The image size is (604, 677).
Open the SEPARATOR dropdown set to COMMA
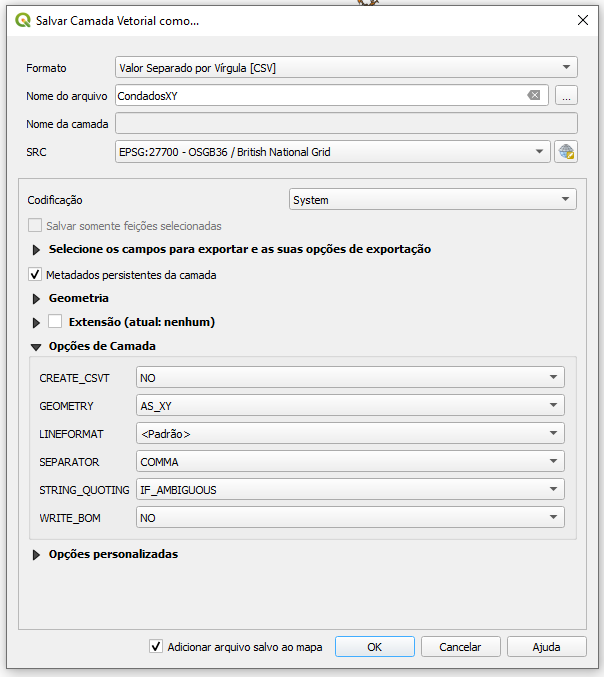point(349,462)
